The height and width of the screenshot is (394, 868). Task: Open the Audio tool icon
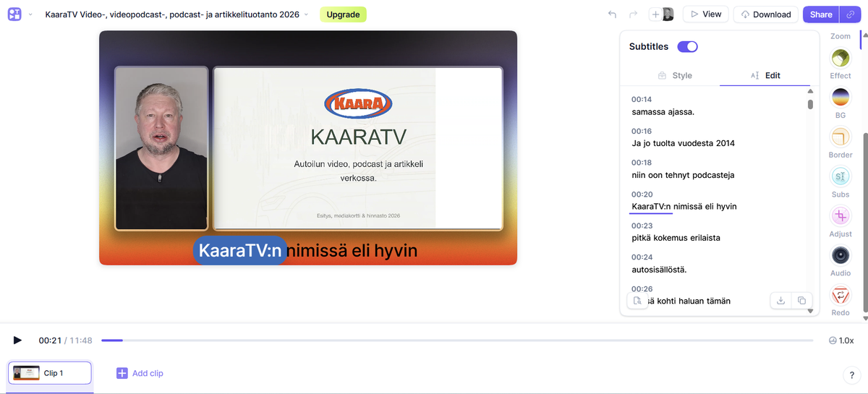840,255
